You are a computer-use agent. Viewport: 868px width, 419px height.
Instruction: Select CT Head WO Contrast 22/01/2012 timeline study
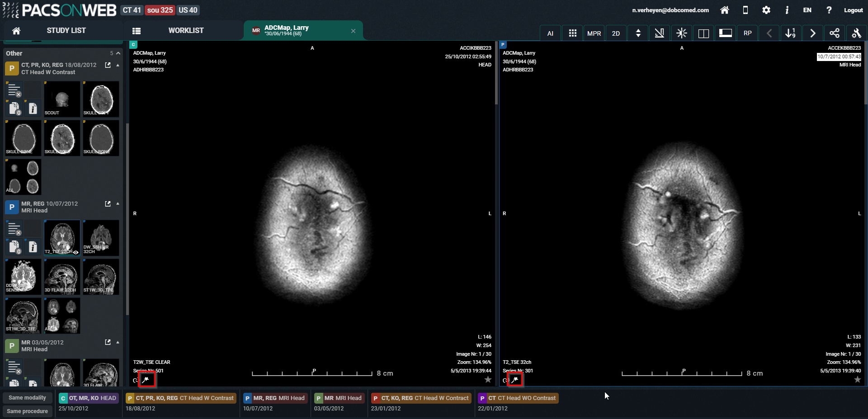(x=518, y=398)
